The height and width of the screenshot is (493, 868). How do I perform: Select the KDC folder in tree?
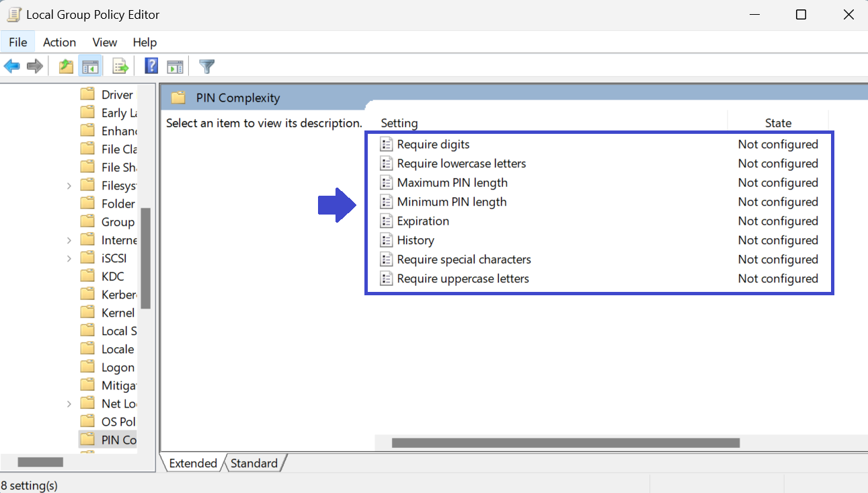tap(112, 276)
